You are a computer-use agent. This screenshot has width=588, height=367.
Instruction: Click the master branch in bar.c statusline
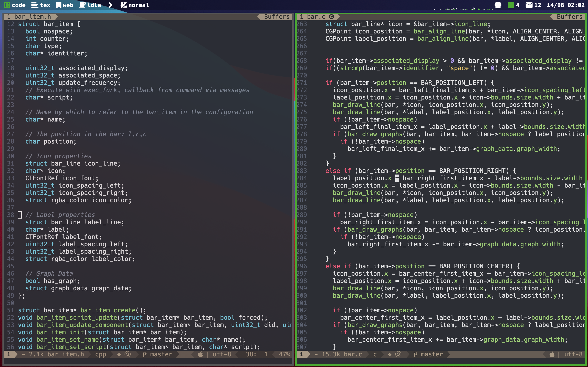(432, 354)
